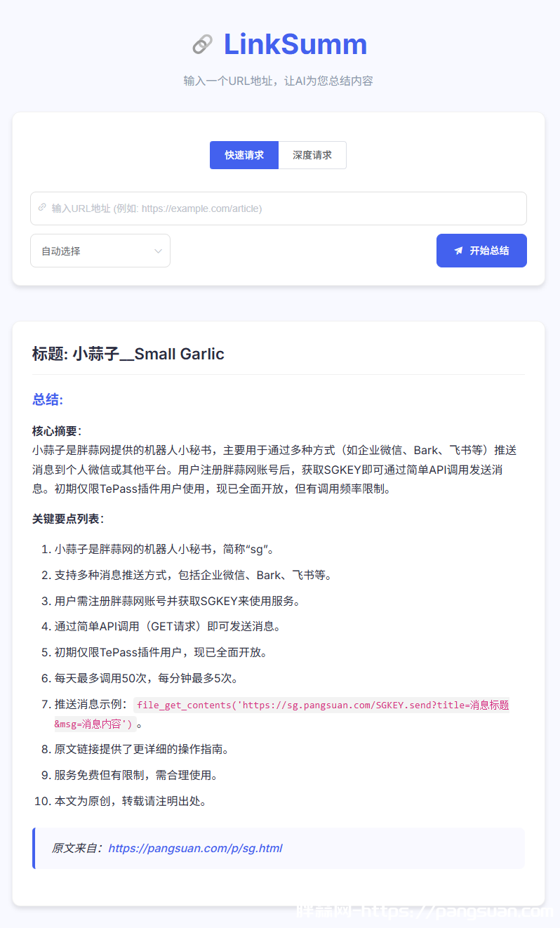The height and width of the screenshot is (928, 560).
Task: Click the 标题: 小蒜子__Small Garlic heading
Action: click(128, 354)
